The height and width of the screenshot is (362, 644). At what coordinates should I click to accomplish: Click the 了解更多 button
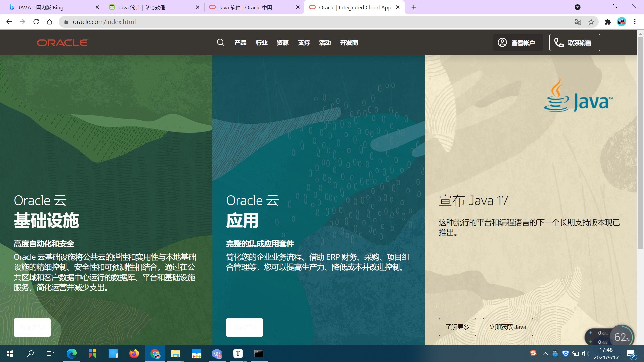(458, 327)
